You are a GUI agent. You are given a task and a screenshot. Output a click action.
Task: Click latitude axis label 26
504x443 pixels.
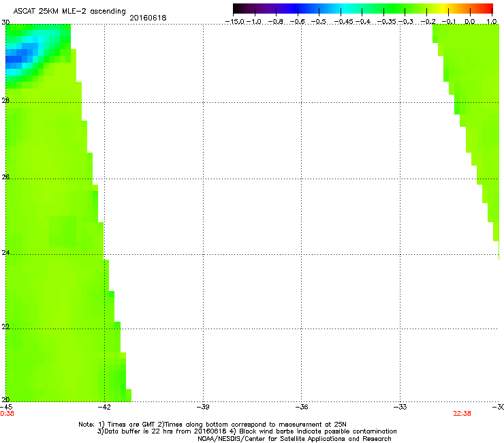tap(5, 177)
